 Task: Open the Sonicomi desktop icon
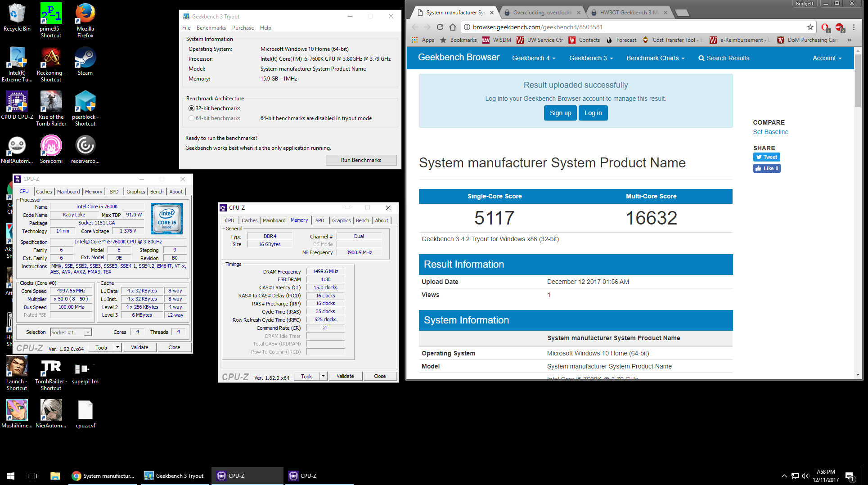[x=51, y=149]
